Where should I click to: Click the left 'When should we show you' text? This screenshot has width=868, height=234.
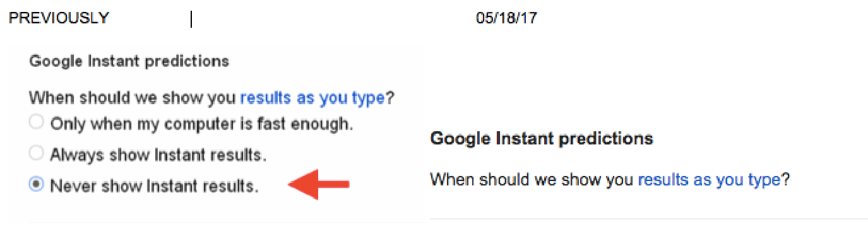click(133, 98)
